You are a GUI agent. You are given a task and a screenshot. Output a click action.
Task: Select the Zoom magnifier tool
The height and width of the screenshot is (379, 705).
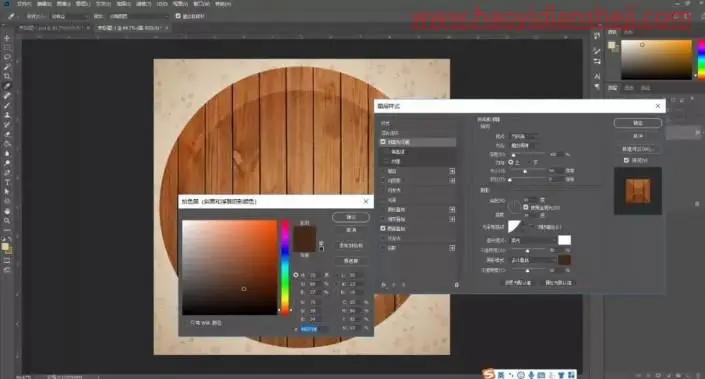coord(7,221)
